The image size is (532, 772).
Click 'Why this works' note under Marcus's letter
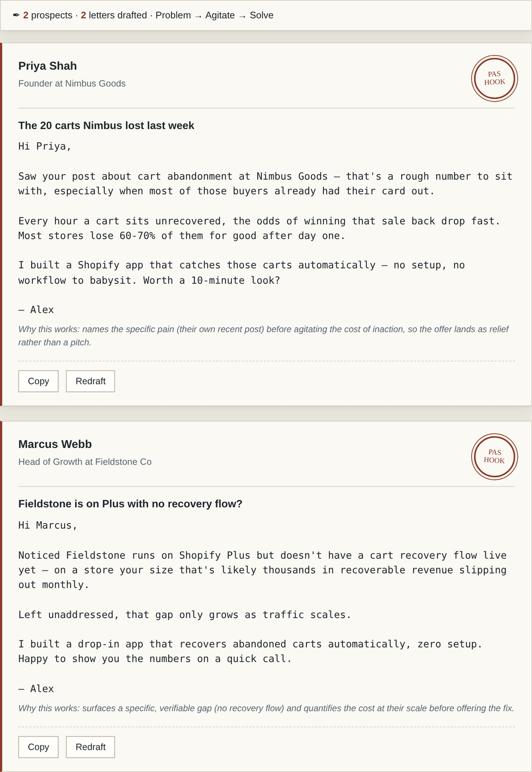[266, 708]
